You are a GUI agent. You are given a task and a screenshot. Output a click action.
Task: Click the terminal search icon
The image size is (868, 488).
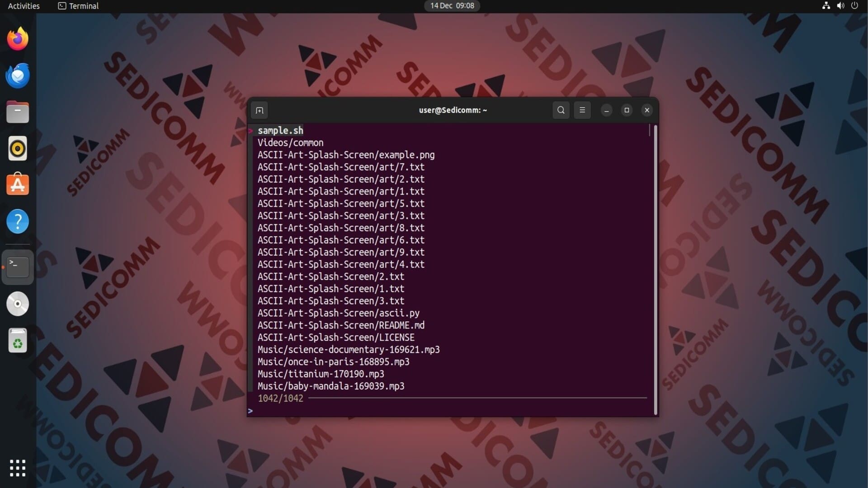pyautogui.click(x=561, y=110)
